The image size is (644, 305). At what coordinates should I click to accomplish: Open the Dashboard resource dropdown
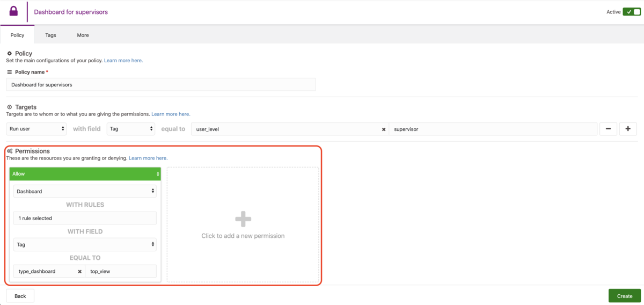click(85, 191)
